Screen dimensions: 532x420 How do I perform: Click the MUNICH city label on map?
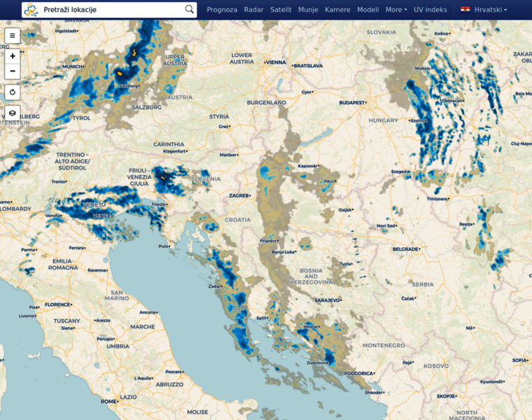[72, 66]
